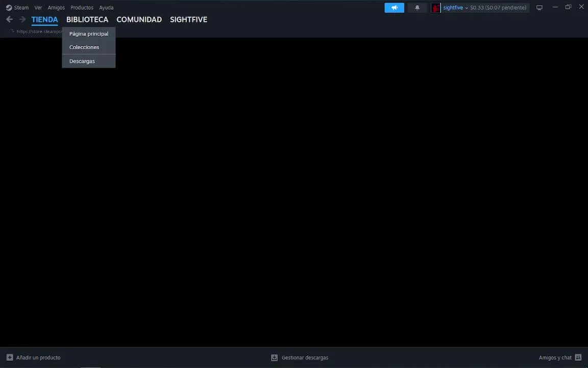Open Gestionar descargas
This screenshot has height=368, width=588.
(x=305, y=357)
